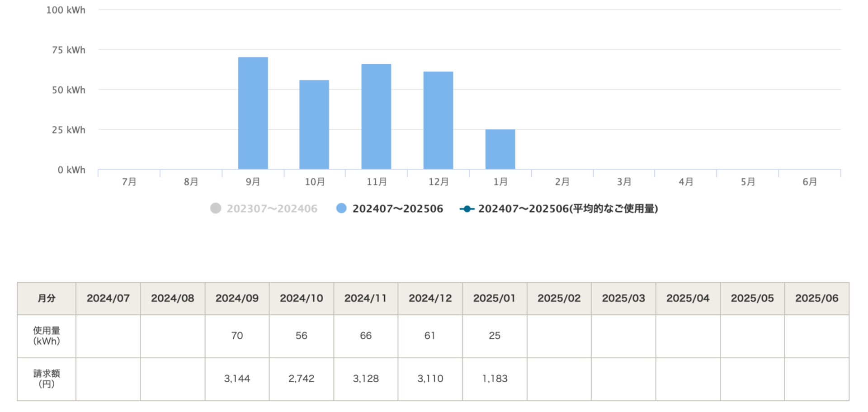
Task: Click the usage value 70
Action: click(237, 336)
